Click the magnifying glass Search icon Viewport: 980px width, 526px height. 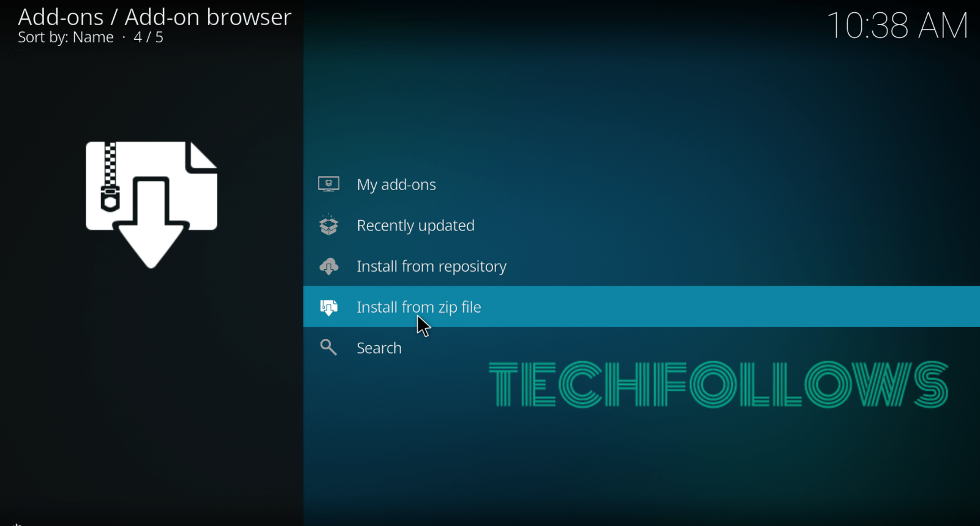pos(329,348)
